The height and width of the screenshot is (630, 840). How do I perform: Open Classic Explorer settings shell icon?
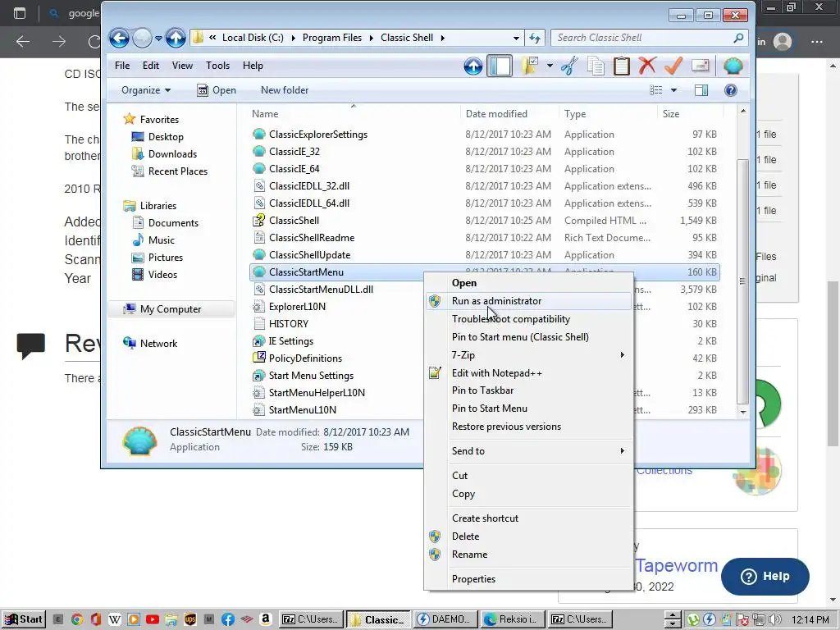click(x=733, y=66)
